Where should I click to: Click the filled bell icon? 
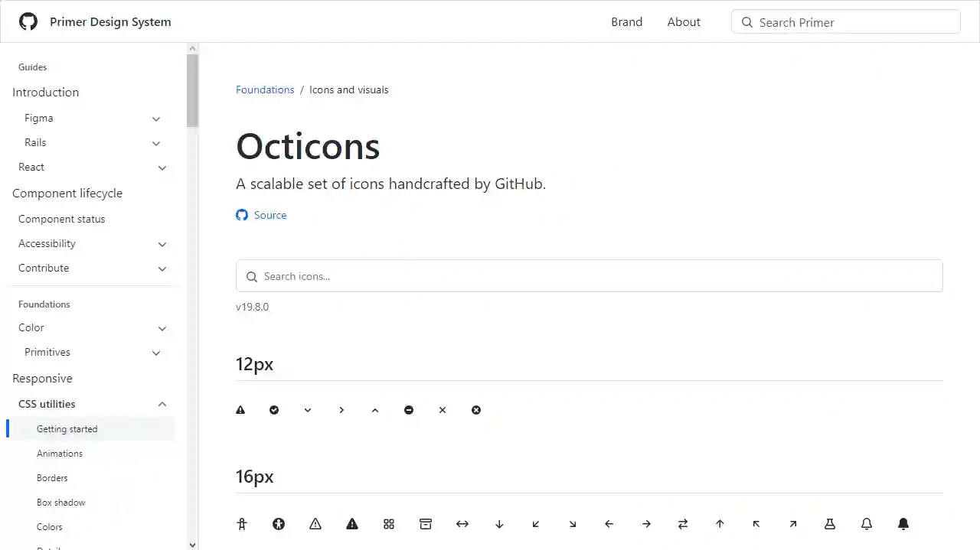click(903, 524)
